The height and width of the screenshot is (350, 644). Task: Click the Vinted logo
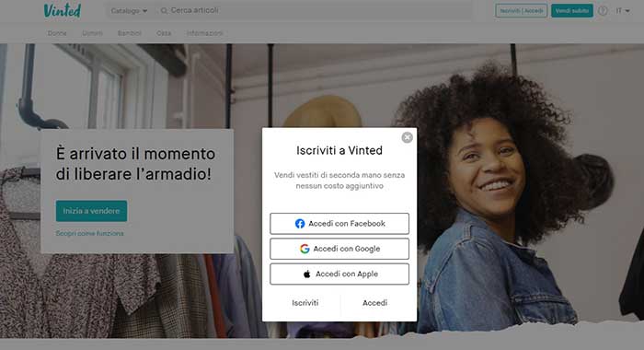63,11
